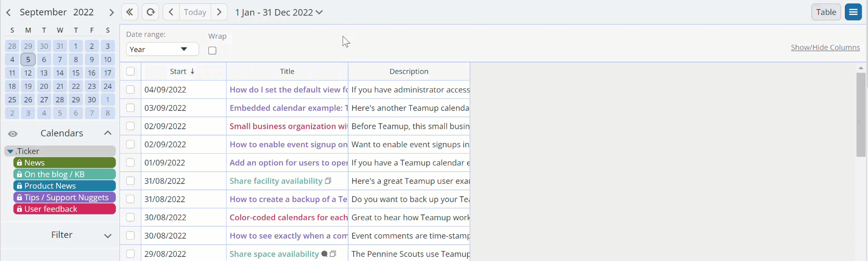Go to previous month in mini calendar
The height and width of the screenshot is (261, 868).
[8, 12]
